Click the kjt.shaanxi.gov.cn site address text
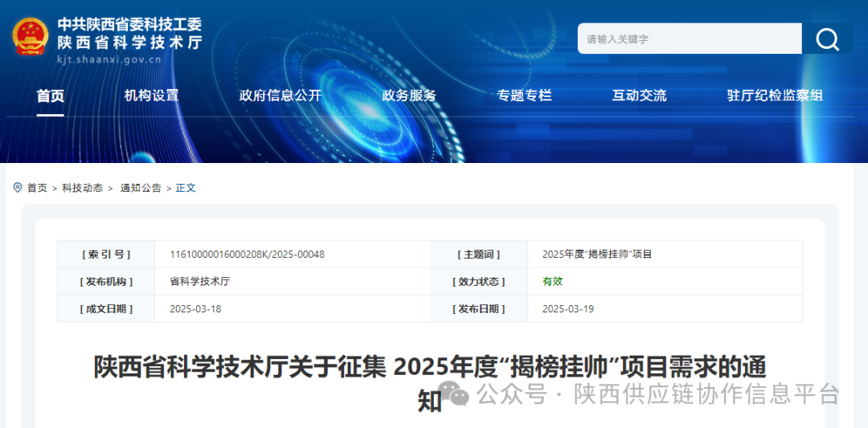Image resolution: width=868 pixels, height=428 pixels. pos(109,59)
